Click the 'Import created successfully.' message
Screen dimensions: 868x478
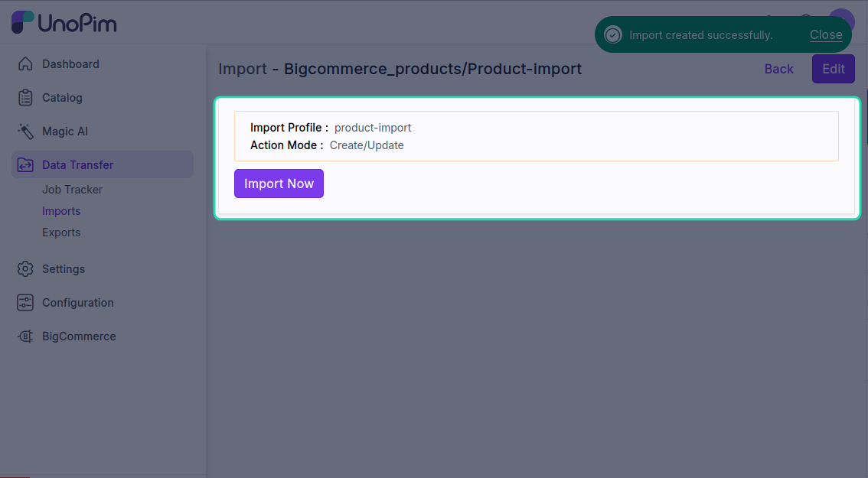[701, 35]
